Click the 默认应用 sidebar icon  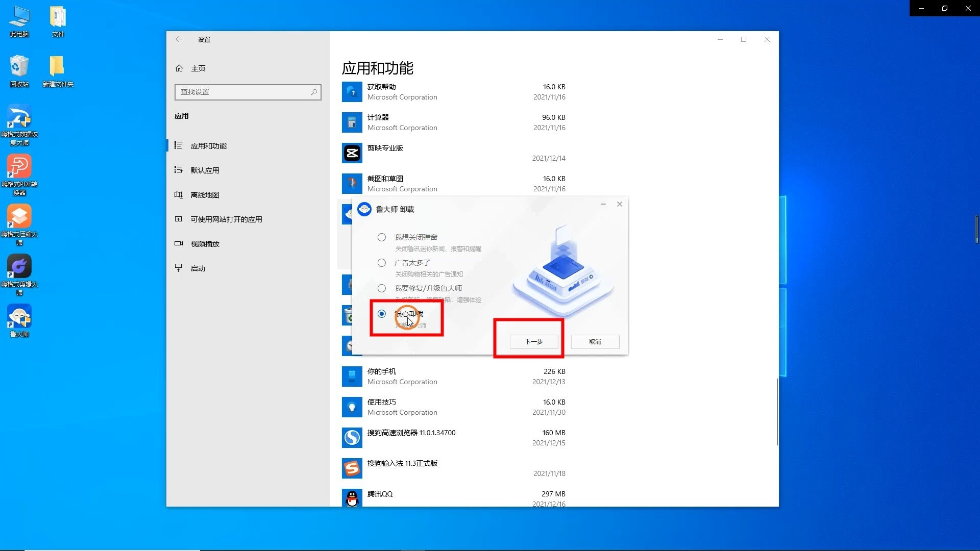pos(178,170)
